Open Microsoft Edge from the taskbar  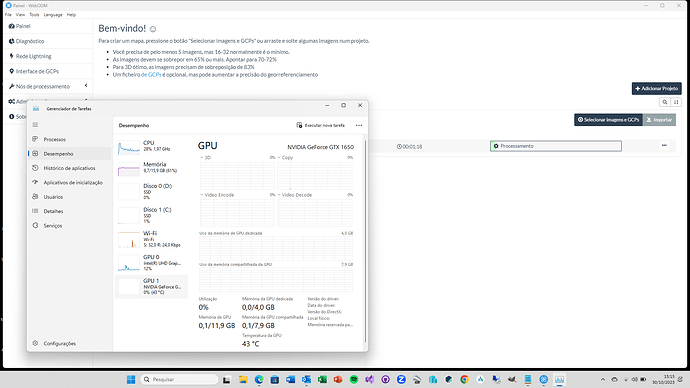[x=259, y=379]
